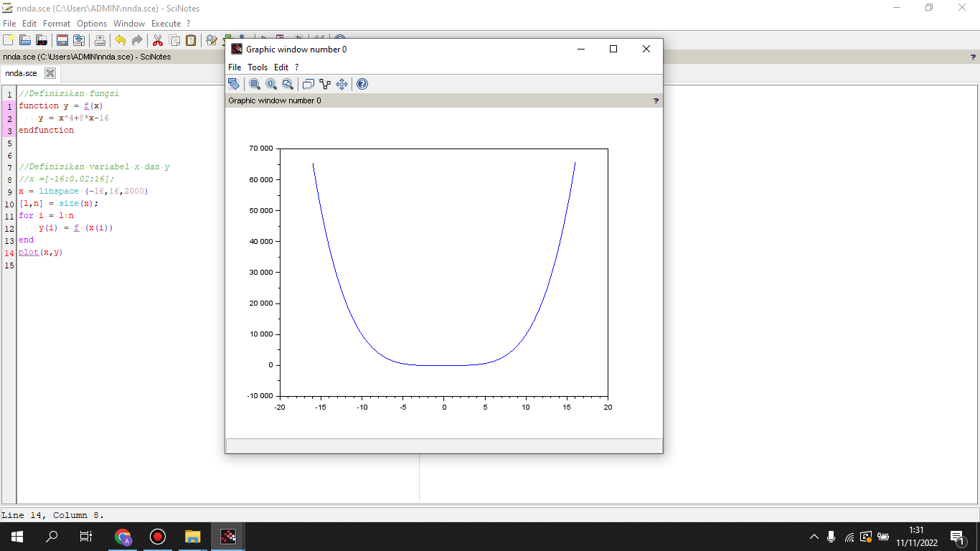Copy selection using the Copy icon
Screen dimensions: 980x551
pyautogui.click(x=174, y=40)
